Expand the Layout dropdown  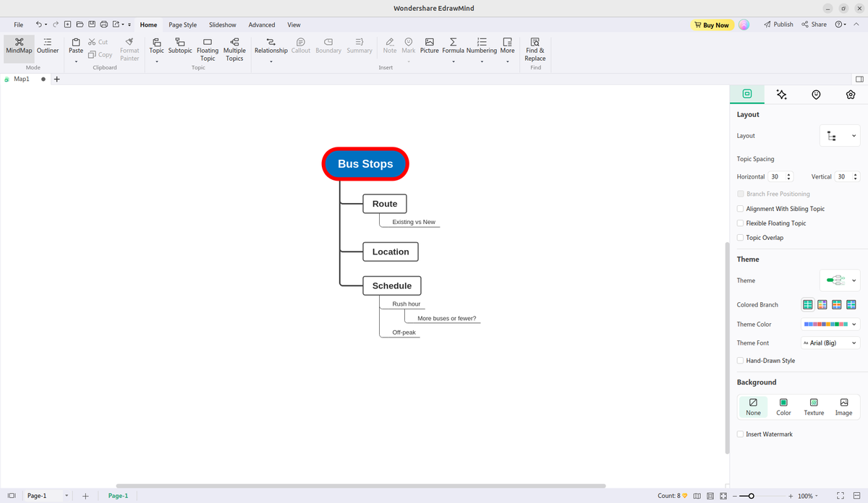pos(840,136)
